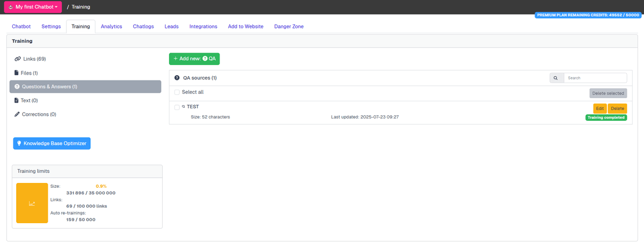Focus the QA sources search field
Image resolution: width=644 pixels, height=250 pixels.
595,78
